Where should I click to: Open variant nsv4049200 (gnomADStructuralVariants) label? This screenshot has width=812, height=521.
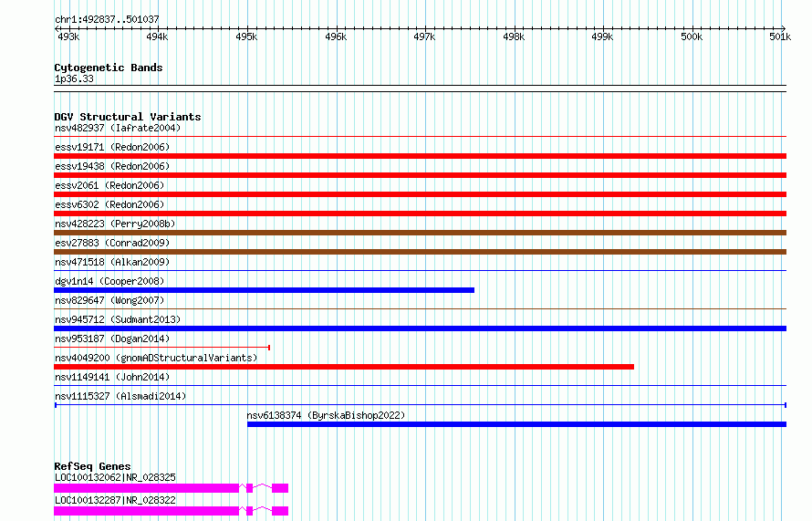click(156, 358)
